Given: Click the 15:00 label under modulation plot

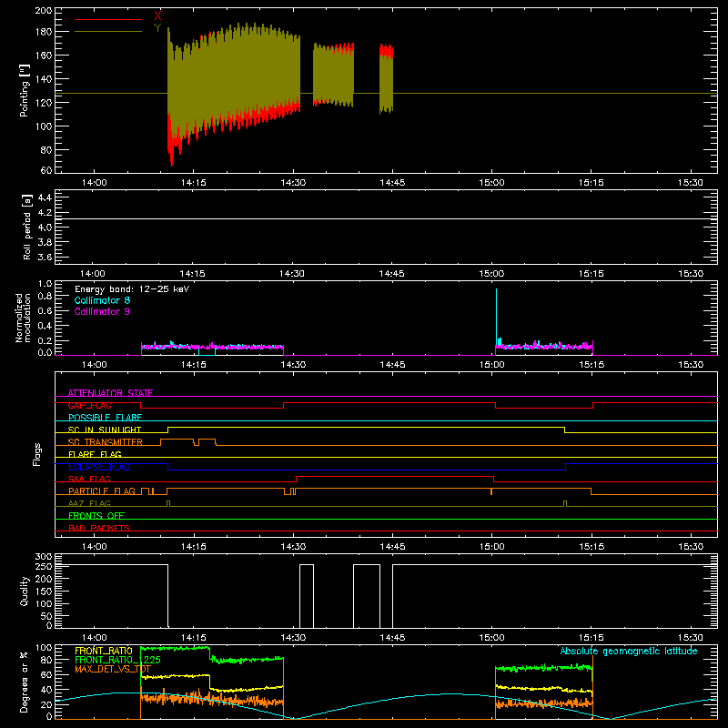Looking at the screenshot, I should 491,365.
